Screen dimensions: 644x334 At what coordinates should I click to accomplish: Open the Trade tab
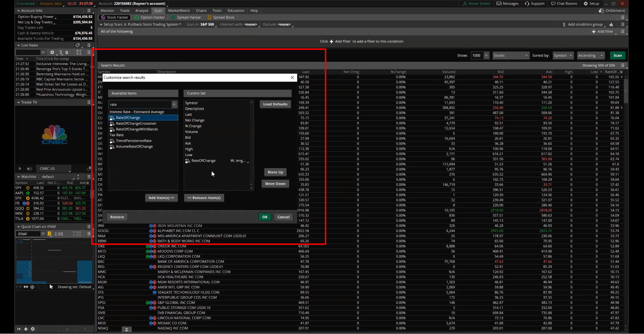(125, 11)
